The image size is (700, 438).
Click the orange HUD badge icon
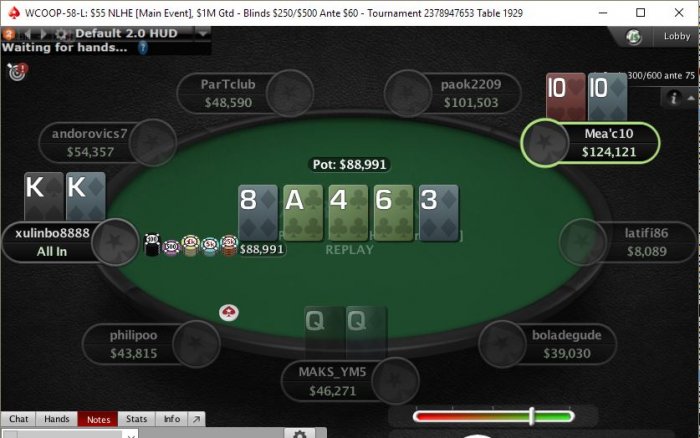coord(8,34)
